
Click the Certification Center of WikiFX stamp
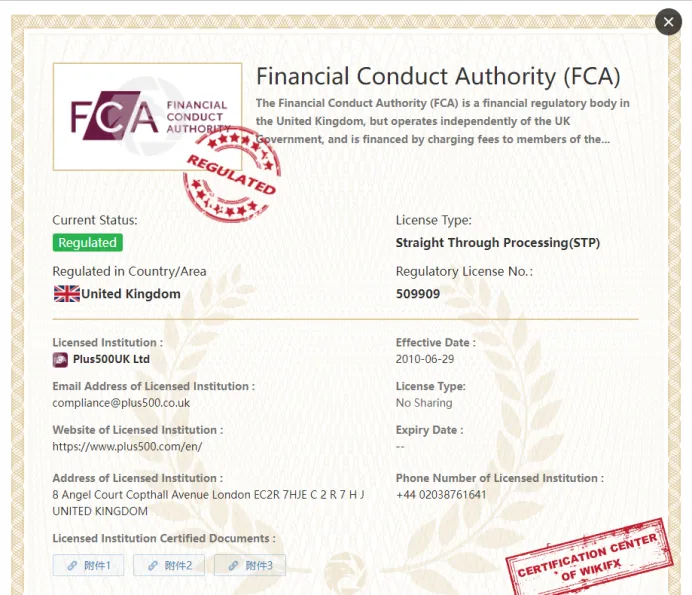pos(590,557)
